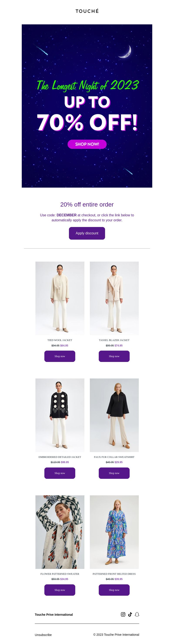Open the Snapchat icon in footer
174x644 pixels.
137,614
